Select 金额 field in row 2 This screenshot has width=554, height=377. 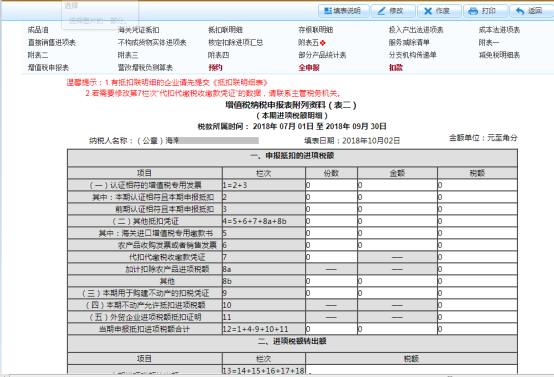(x=397, y=197)
